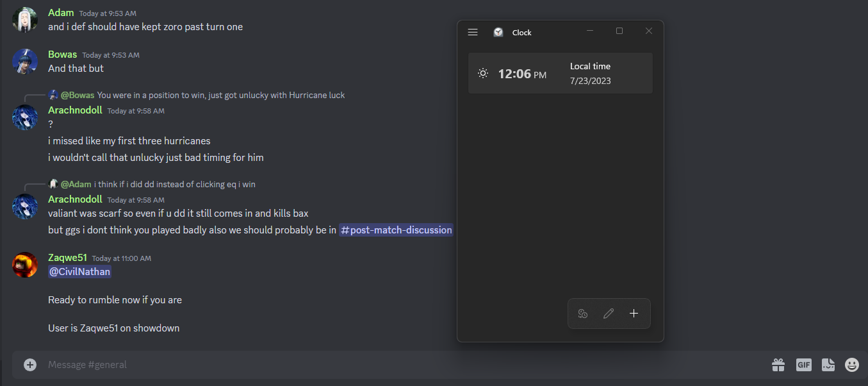The width and height of the screenshot is (868, 386).
Task: Click the edit clocks pencil icon
Action: [609, 314]
